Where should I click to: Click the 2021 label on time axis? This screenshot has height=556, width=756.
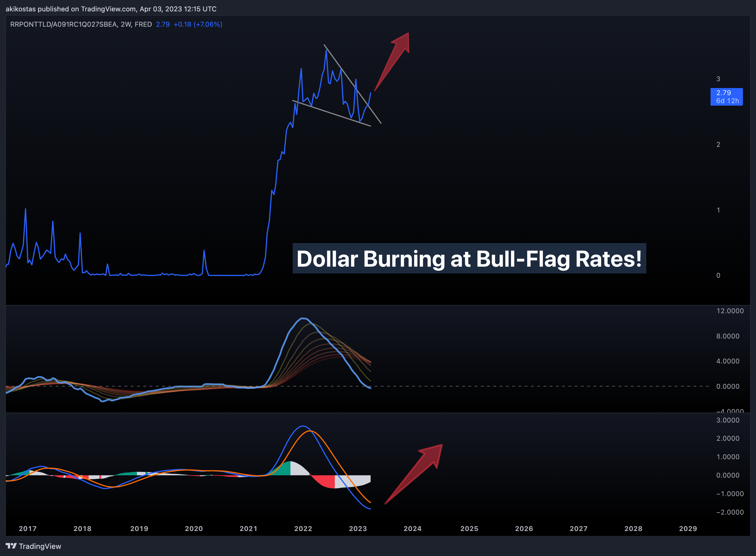[248, 528]
